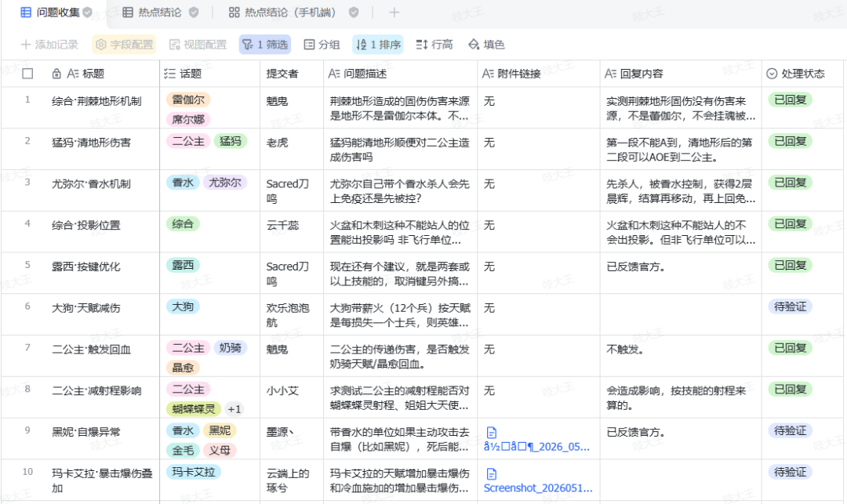Viewport: 847px width, 504px height.
Task: Add a new view with plus icon
Action: click(x=394, y=12)
